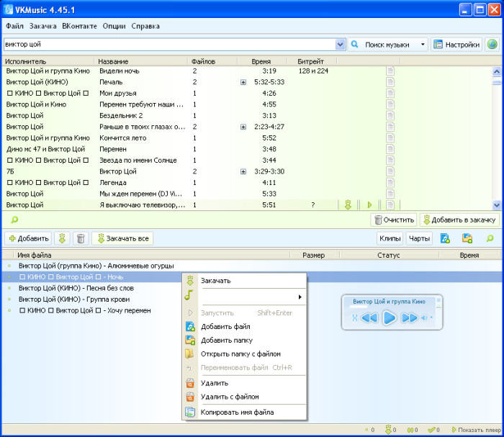This screenshot has width=504, height=437.
Task: Click the Очистить button
Action: coord(394,220)
